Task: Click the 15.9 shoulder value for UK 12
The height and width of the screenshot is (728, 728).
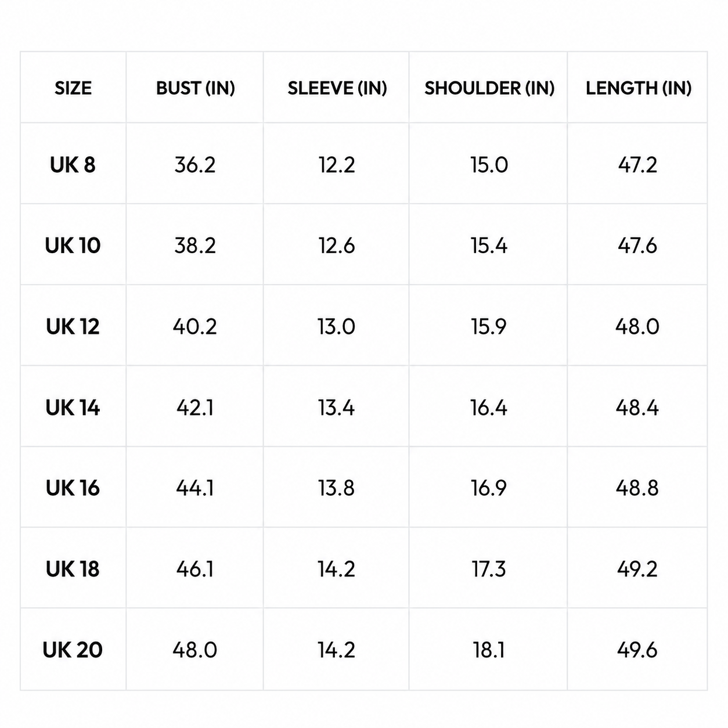Action: point(489,327)
